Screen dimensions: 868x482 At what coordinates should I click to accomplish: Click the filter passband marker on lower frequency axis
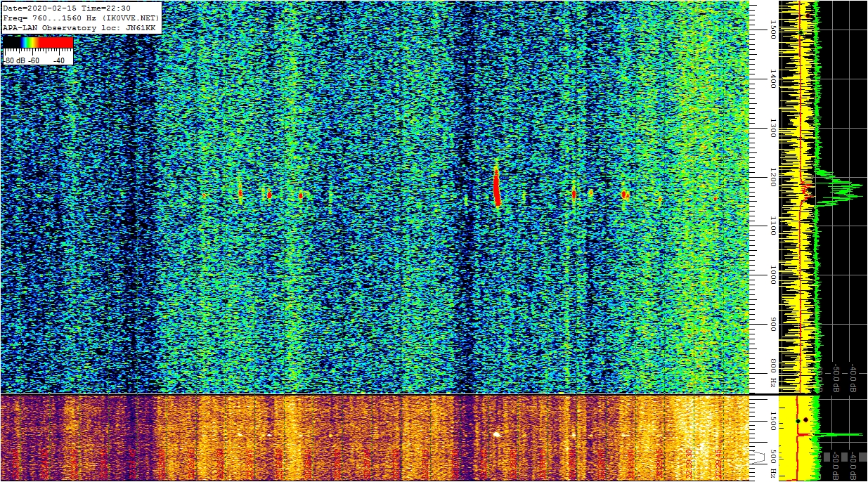[x=758, y=457]
